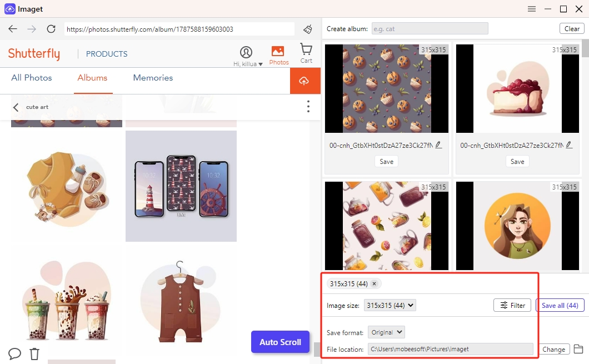Open the killua account profile icon
This screenshot has width=589, height=364.
(x=246, y=52)
